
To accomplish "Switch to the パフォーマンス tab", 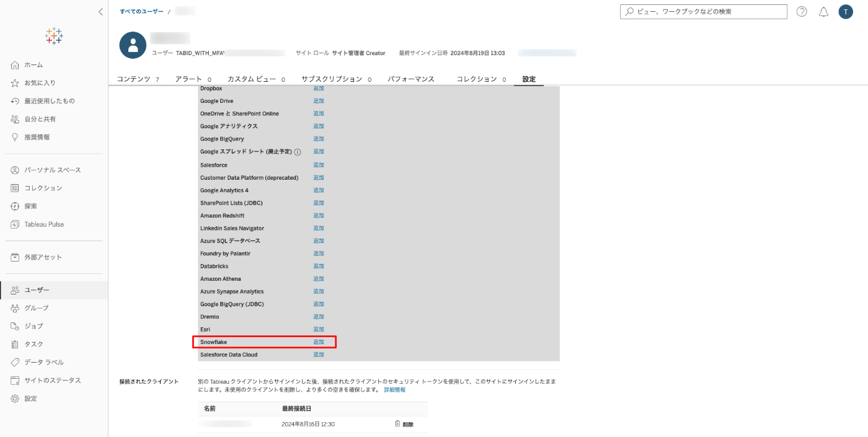I will point(411,79).
